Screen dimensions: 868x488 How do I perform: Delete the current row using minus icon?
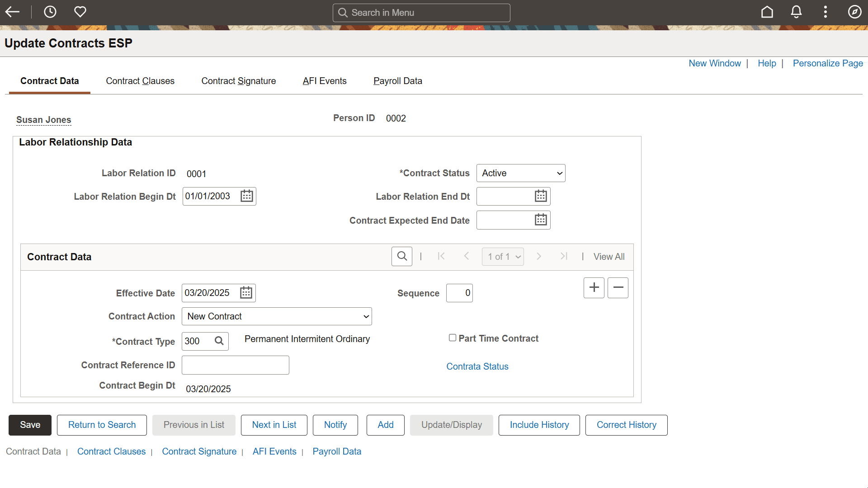(x=618, y=287)
